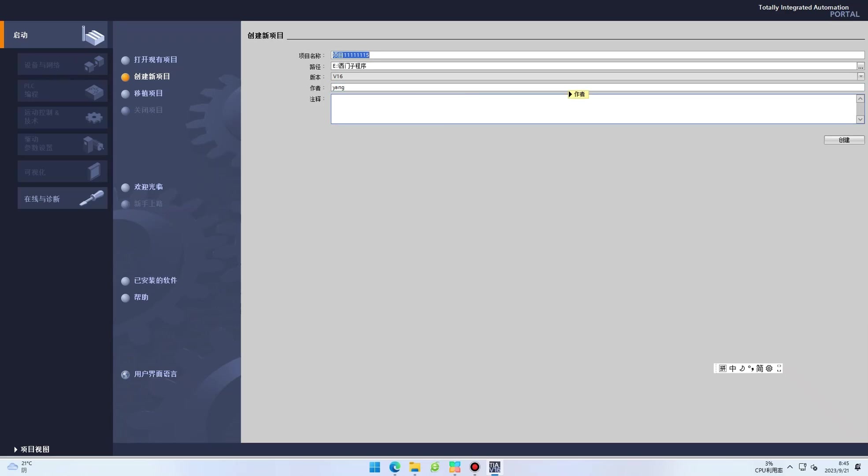This screenshot has width=868, height=476.
Task: Click the 路径 path input field
Action: [594, 66]
